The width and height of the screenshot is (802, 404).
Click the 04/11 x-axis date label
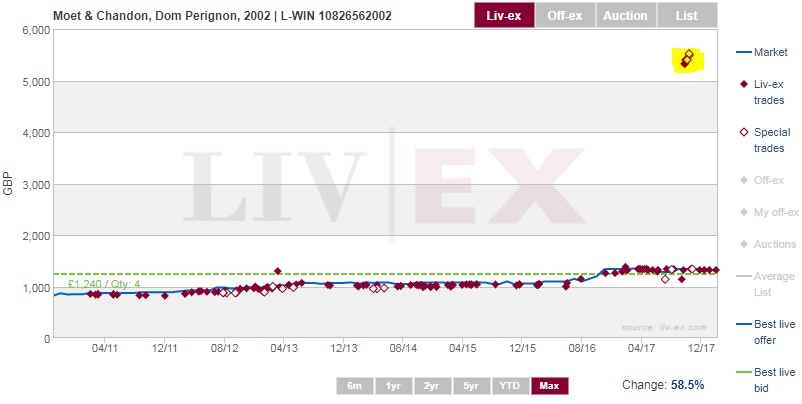105,348
